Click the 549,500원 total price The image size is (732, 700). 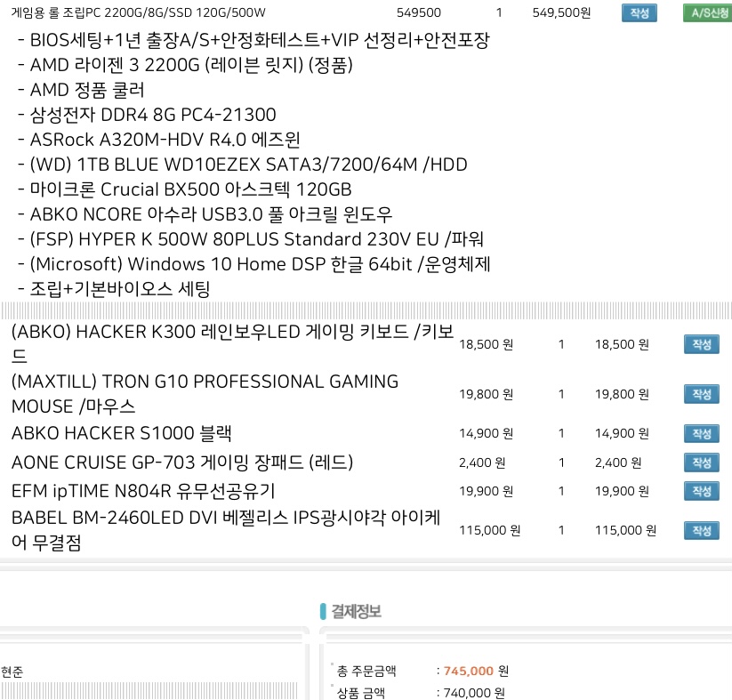pyautogui.click(x=561, y=12)
